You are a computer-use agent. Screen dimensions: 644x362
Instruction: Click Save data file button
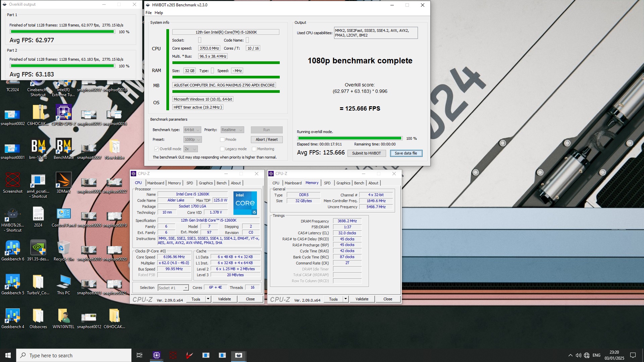point(406,153)
